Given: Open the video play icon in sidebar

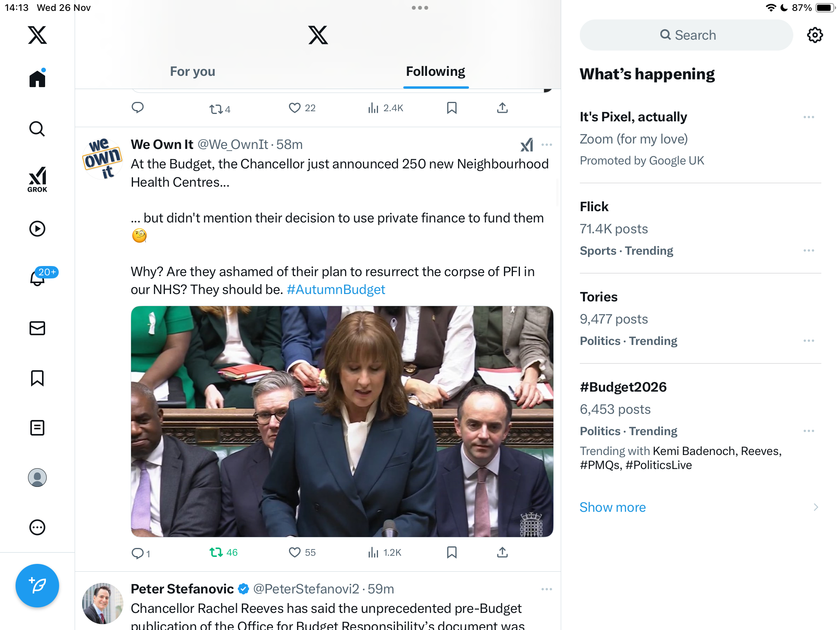Looking at the screenshot, I should point(37,229).
